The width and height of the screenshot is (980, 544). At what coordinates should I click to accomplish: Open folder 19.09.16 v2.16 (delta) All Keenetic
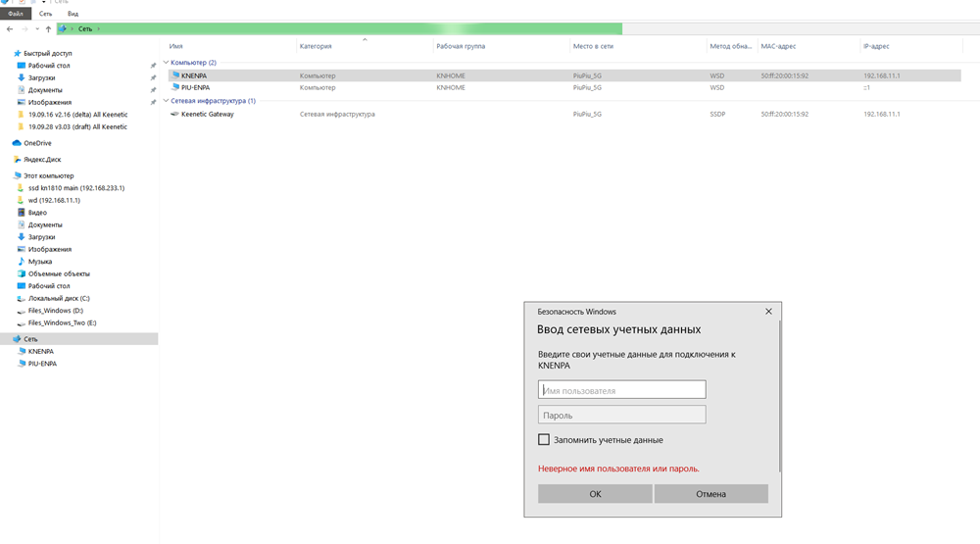pos(77,115)
